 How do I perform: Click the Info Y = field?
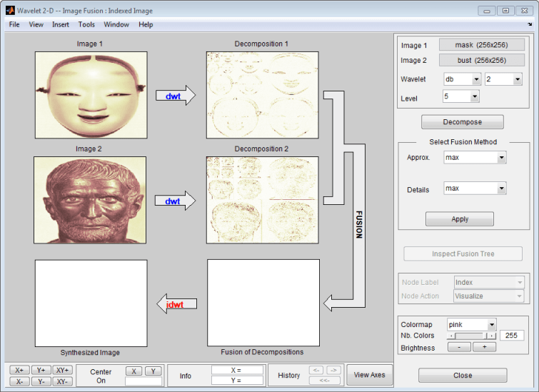(237, 381)
